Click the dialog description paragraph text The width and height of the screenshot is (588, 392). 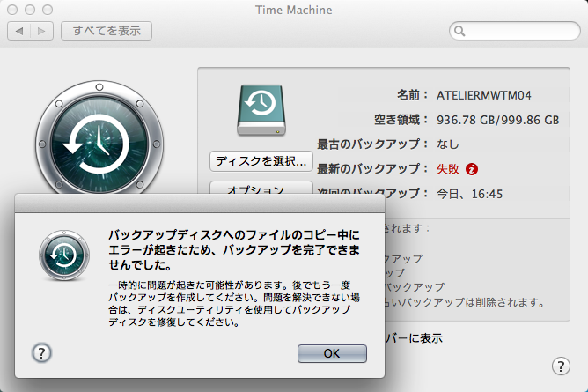[234, 304]
